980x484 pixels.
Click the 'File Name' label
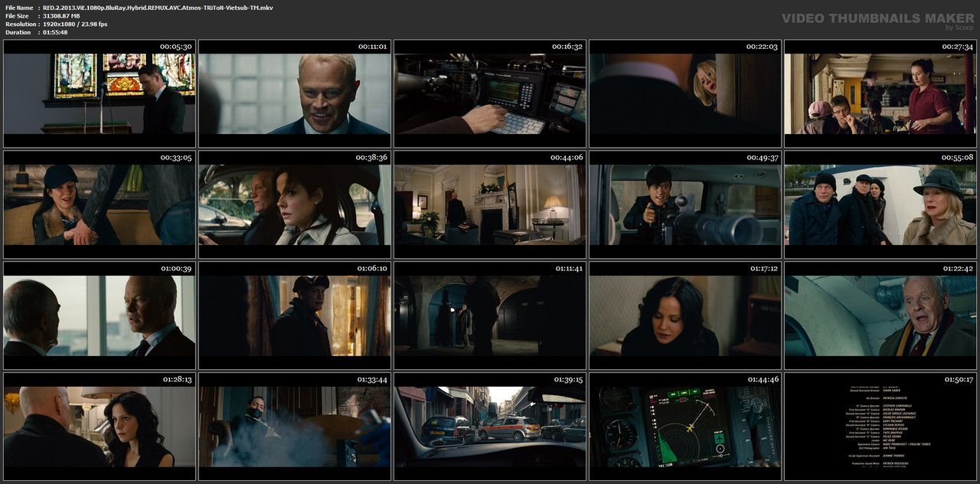click(x=19, y=8)
